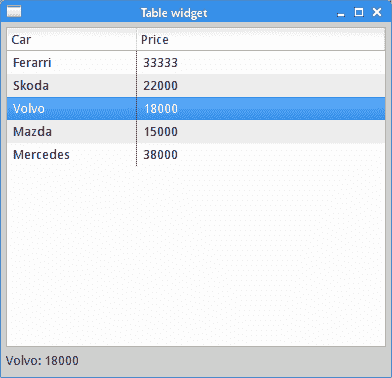Viewport: 392px width, 378px height.
Task: Click the price 18000 cell
Action: tap(261, 109)
